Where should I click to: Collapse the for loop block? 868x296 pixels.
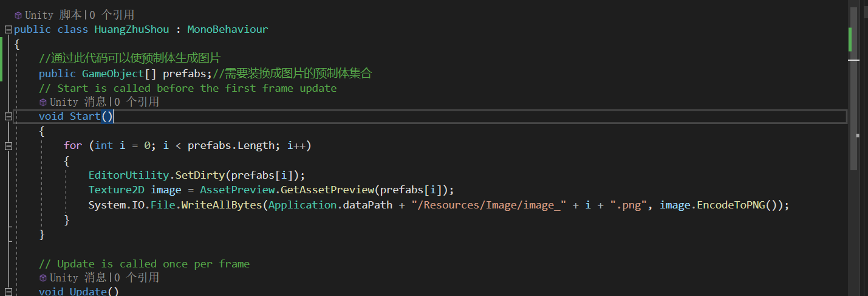point(8,146)
